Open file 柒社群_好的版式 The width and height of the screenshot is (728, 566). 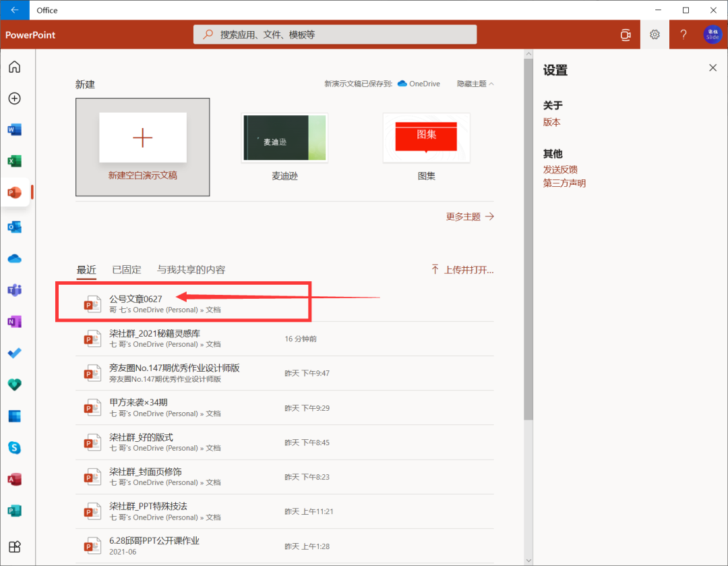284,443
